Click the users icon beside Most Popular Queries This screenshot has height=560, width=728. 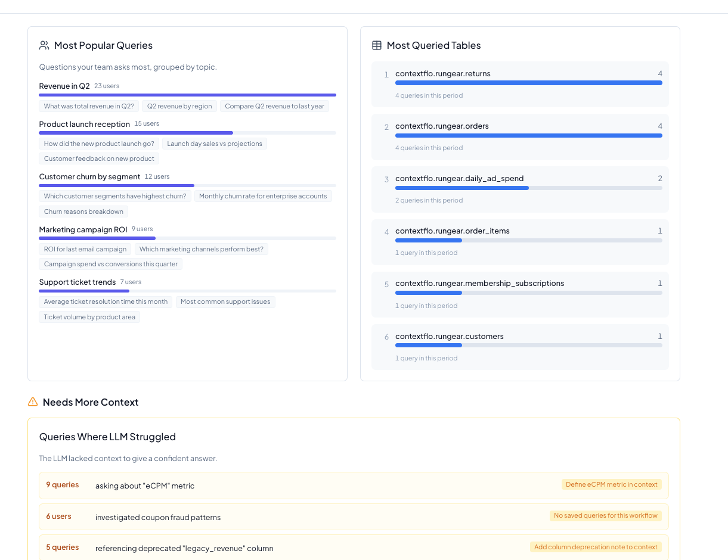[44, 45]
